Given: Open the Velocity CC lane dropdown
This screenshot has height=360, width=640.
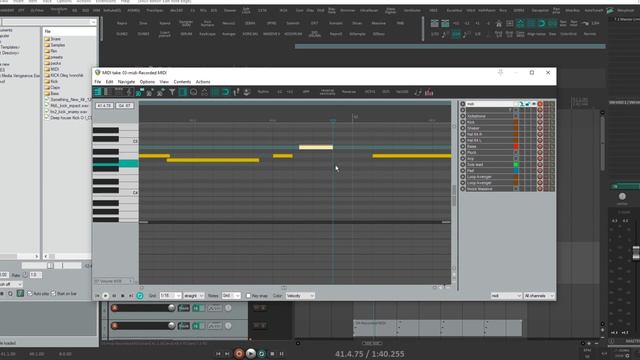Looking at the screenshot, I should point(113,281).
